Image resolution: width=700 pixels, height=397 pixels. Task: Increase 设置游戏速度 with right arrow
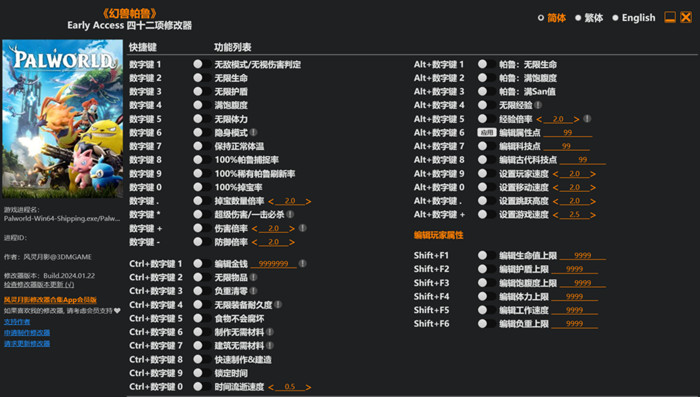pyautogui.click(x=593, y=215)
